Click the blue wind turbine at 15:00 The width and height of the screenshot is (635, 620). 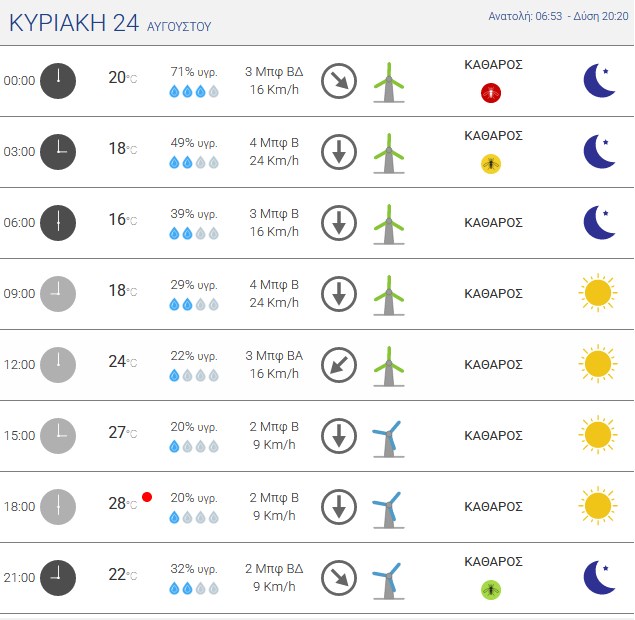[388, 439]
